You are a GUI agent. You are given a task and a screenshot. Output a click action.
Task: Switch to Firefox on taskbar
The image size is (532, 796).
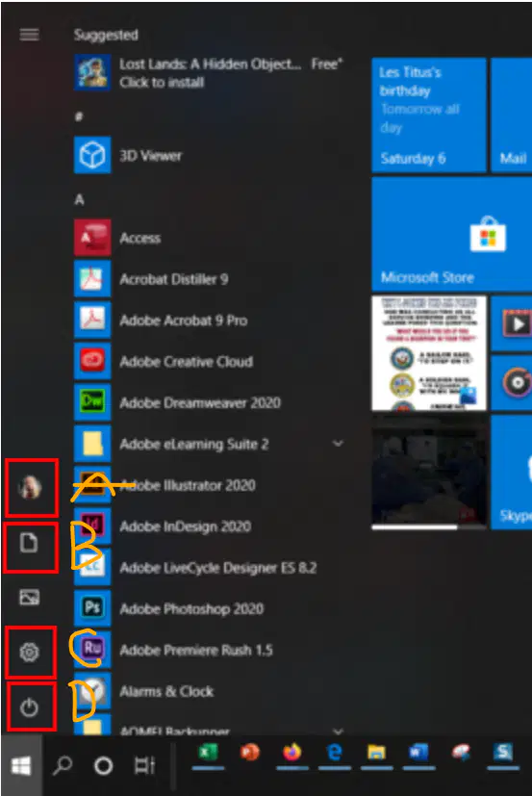291,753
